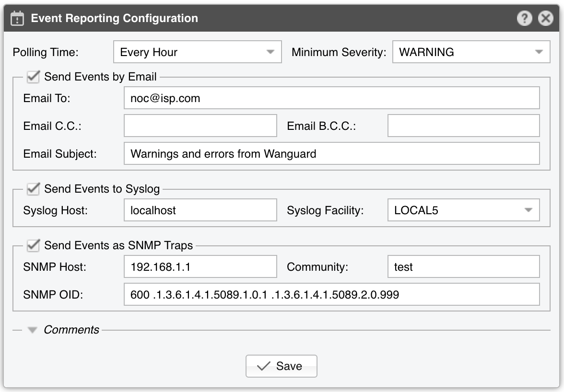Image resolution: width=564 pixels, height=392 pixels.
Task: Click the Save button
Action: pos(281,366)
